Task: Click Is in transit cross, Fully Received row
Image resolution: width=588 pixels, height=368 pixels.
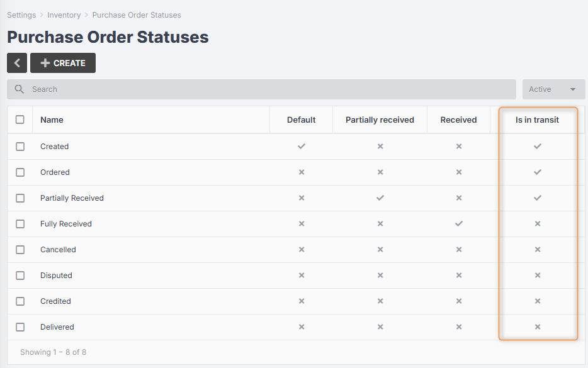Action: click(538, 224)
